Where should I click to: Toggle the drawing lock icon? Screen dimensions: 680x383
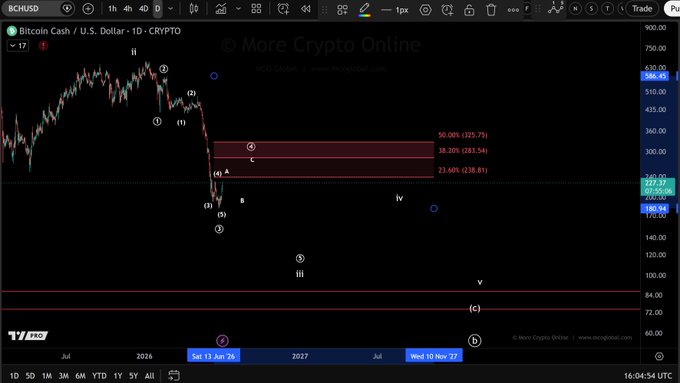pyautogui.click(x=469, y=10)
